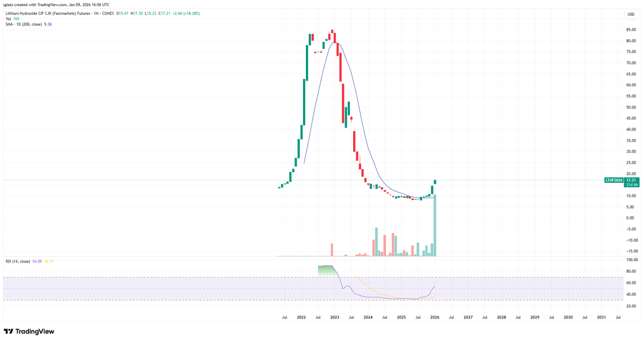Viewport: 644px width, 341px height.
Task: Click the 35.00 price axis label
Action: [x=631, y=141]
